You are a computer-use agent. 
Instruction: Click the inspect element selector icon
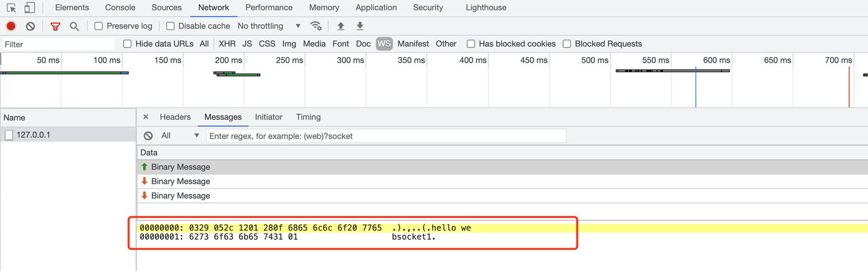point(11,8)
